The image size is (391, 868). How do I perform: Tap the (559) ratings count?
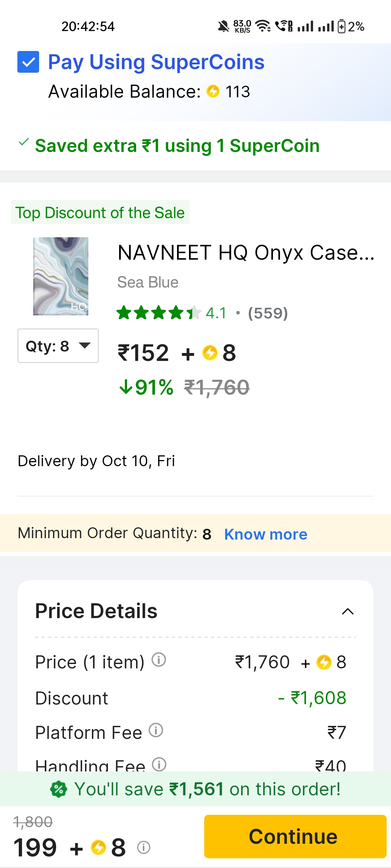click(268, 313)
